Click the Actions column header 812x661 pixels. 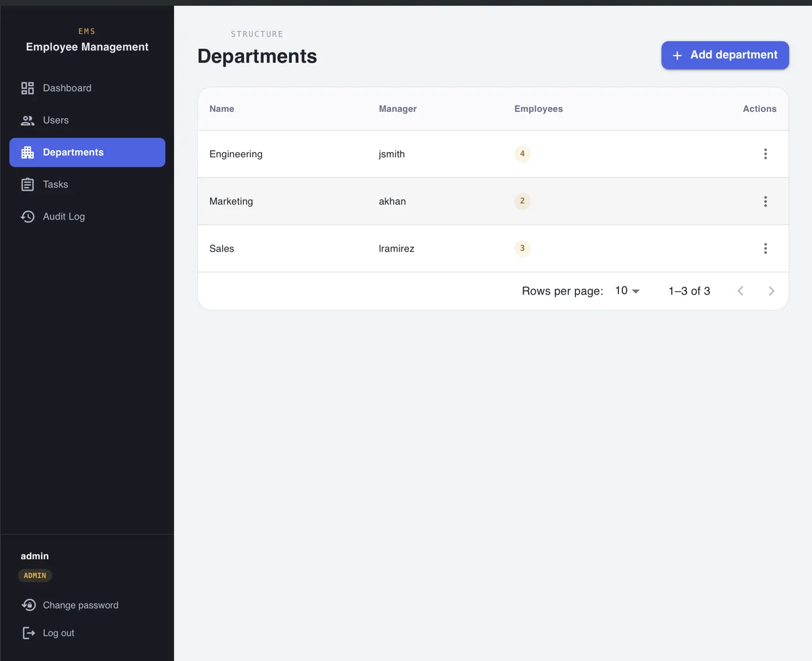coord(760,109)
